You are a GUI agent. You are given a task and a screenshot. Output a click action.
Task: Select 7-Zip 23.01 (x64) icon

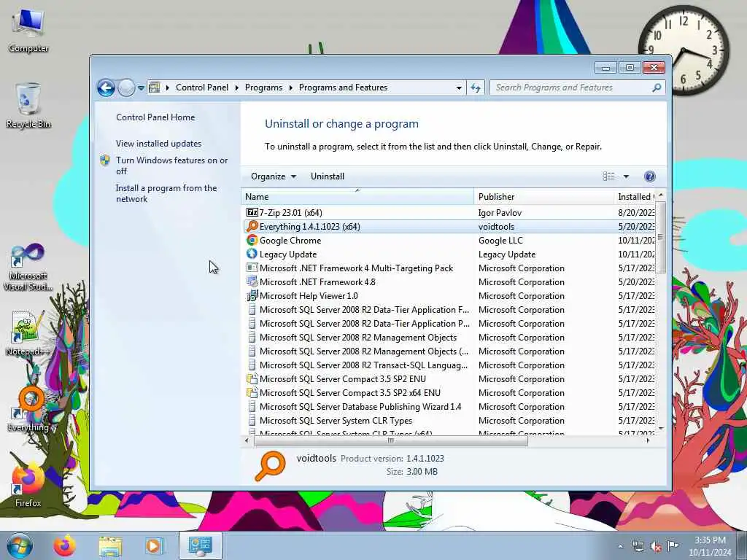252,212
